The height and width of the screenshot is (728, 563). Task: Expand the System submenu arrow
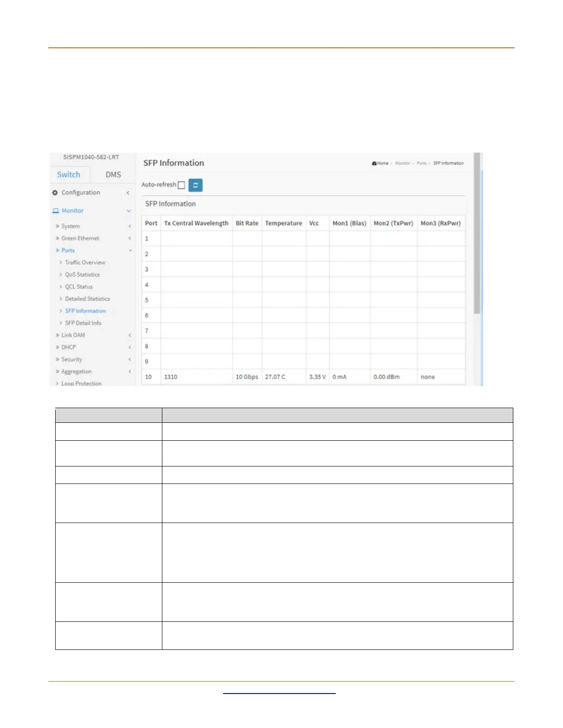click(130, 226)
